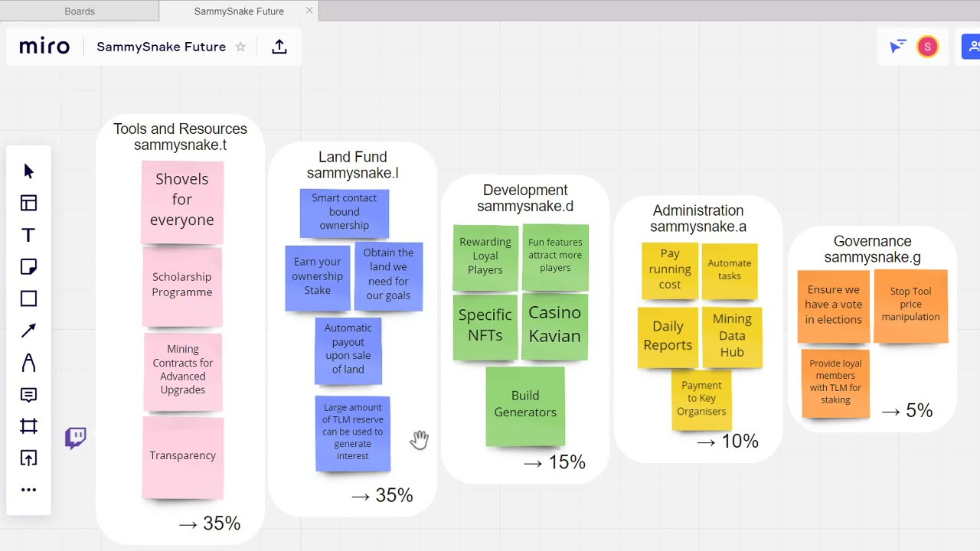Select the SammySnake Future tab
The image size is (980, 551).
pos(239,11)
